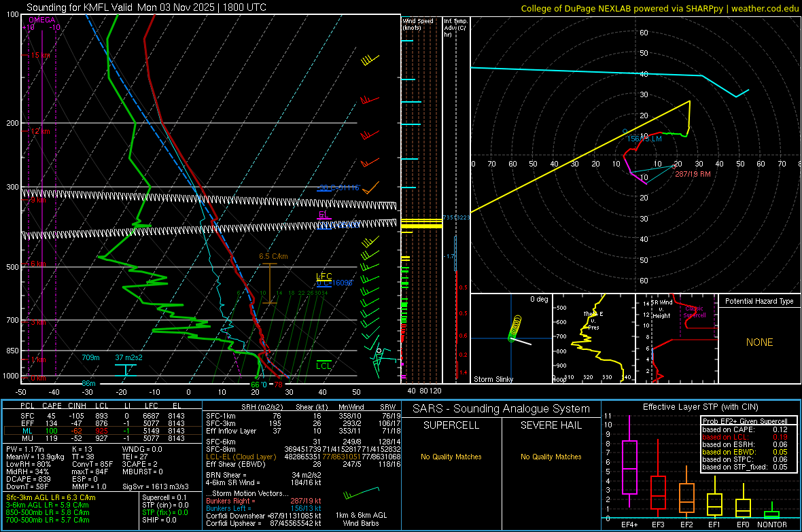Viewport: 802px width, 532px height.
Task: Click the 'Corfidi Downshear' row
Action: coord(264,516)
